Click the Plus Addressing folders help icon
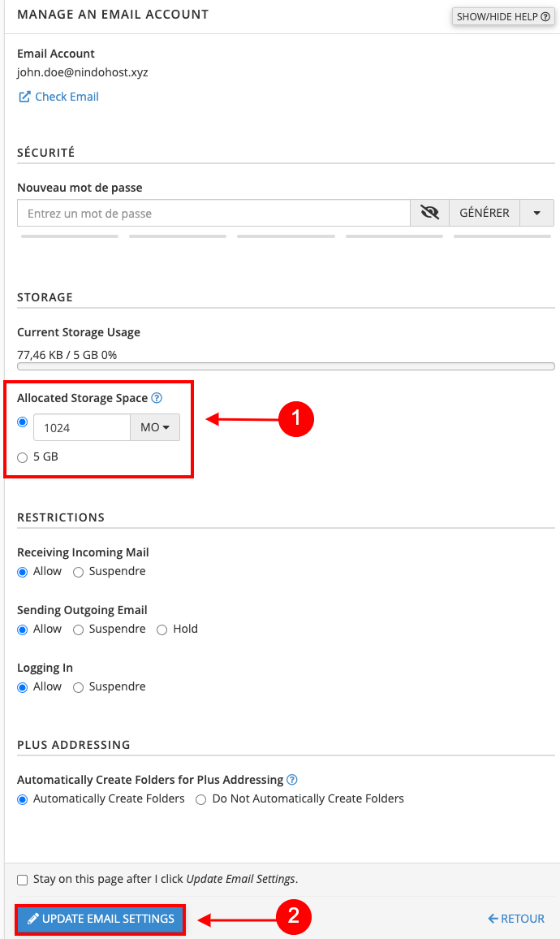The width and height of the screenshot is (560, 939). 292,780
